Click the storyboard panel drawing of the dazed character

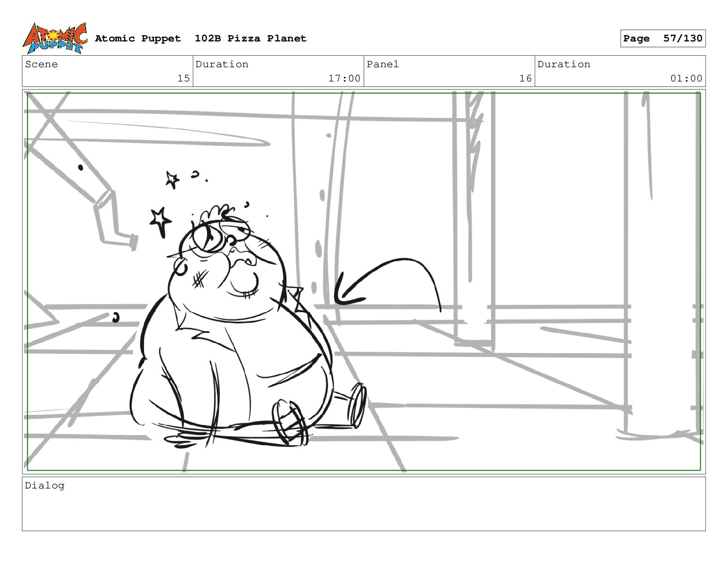click(364, 282)
